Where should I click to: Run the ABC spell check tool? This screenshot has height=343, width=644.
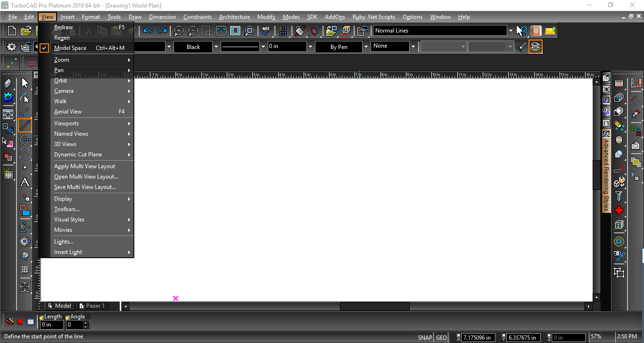tap(266, 31)
